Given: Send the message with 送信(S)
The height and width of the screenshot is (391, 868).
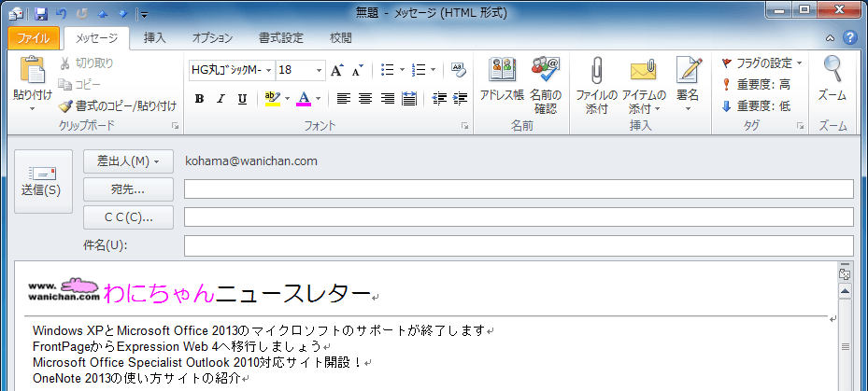Looking at the screenshot, I should [43, 181].
